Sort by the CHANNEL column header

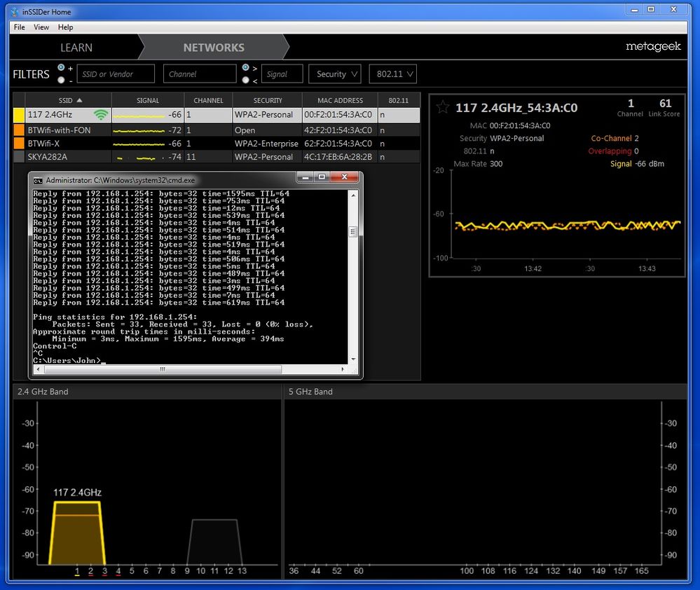(209, 100)
